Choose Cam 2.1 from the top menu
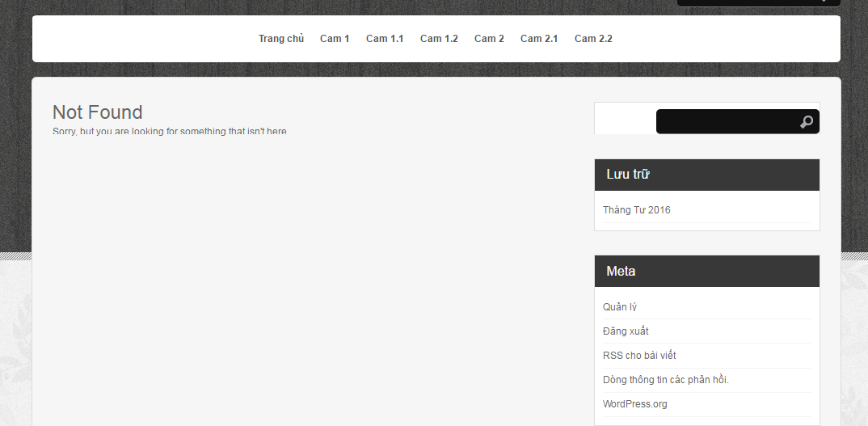Image resolution: width=868 pixels, height=426 pixels. point(539,39)
